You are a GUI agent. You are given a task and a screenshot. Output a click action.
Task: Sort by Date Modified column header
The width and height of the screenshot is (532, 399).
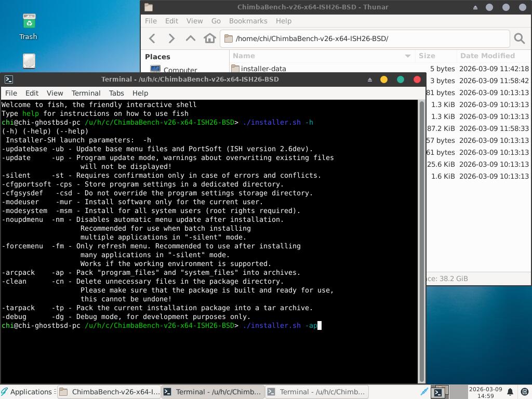coord(494,56)
